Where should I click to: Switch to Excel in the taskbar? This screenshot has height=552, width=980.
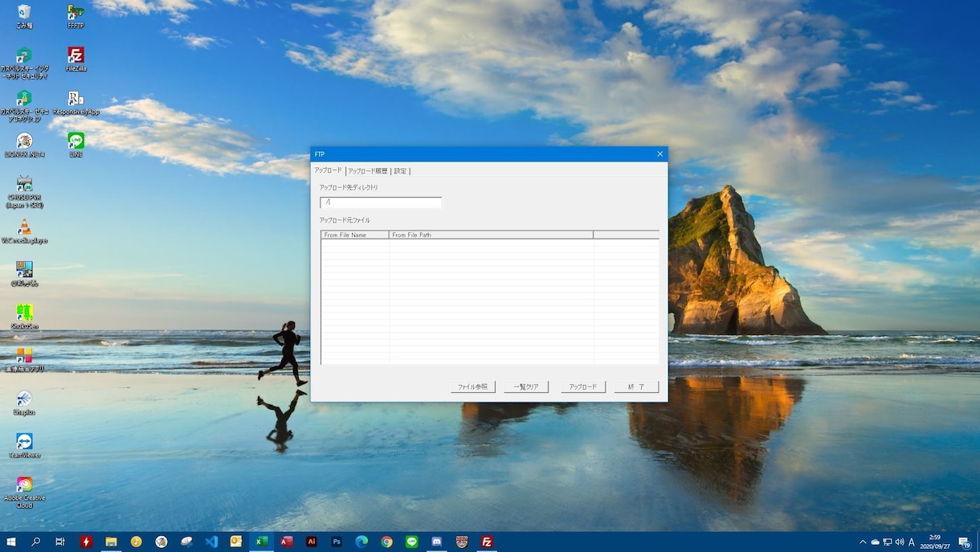click(261, 542)
